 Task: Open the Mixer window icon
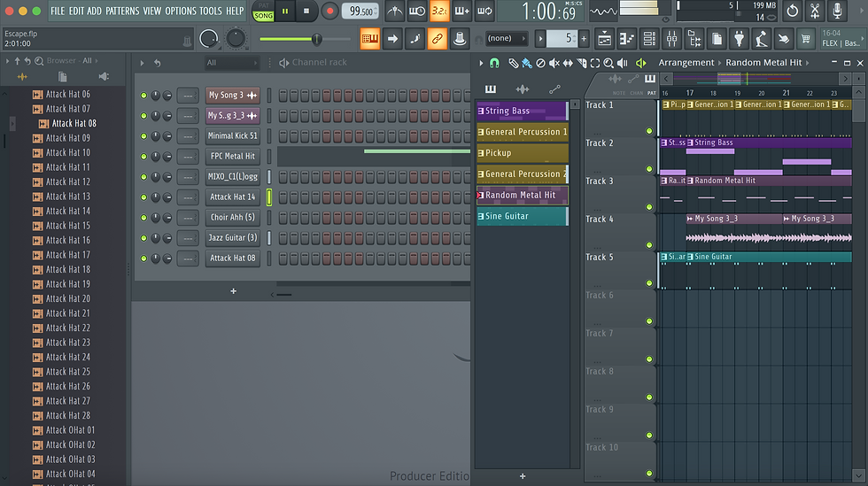pos(671,39)
